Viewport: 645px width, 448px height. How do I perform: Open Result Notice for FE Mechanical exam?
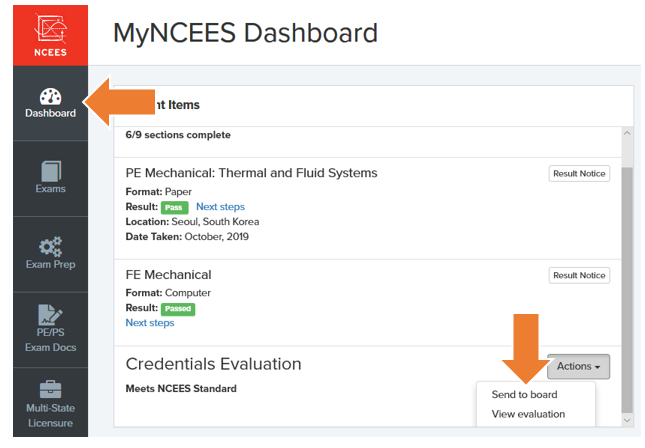579,276
